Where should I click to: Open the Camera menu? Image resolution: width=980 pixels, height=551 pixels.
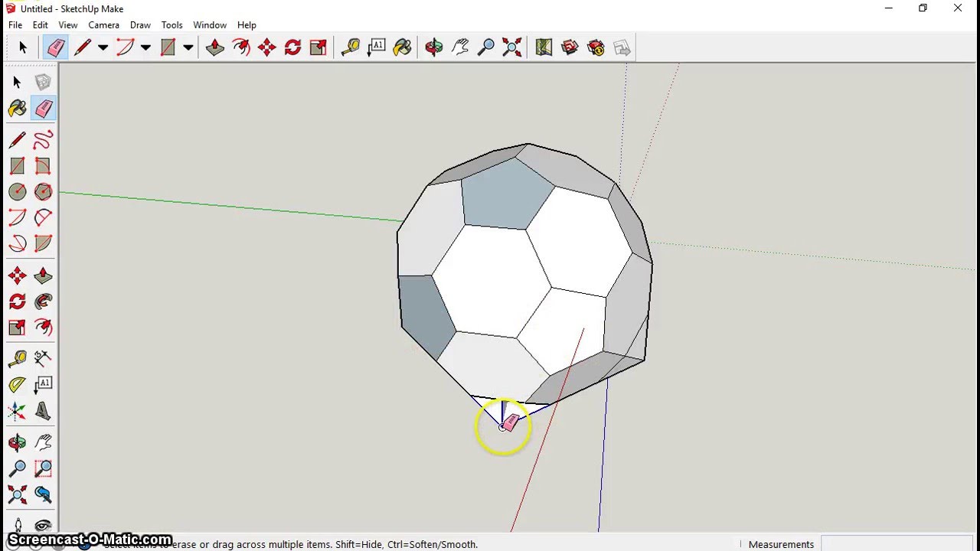click(104, 24)
